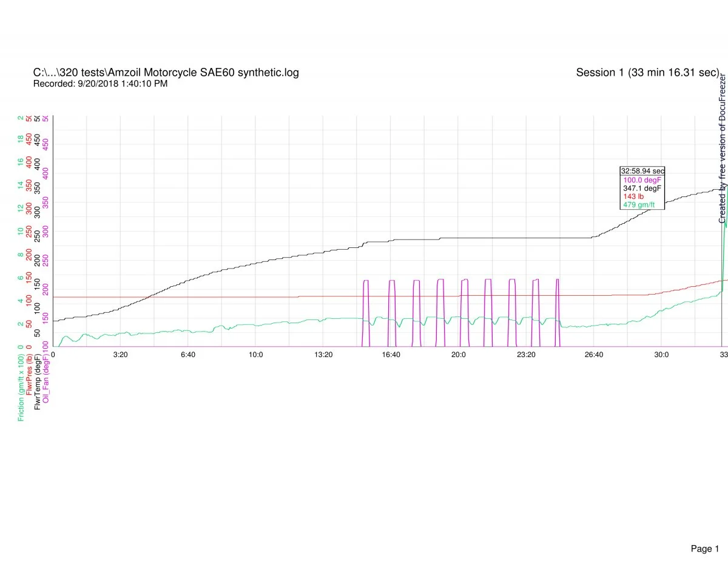Click the Recorded date and time text
728x562 pixels.
pyautogui.click(x=100, y=84)
